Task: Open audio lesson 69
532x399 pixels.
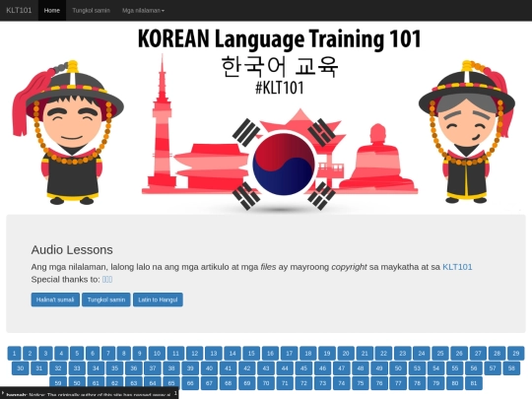Action: pos(247,383)
